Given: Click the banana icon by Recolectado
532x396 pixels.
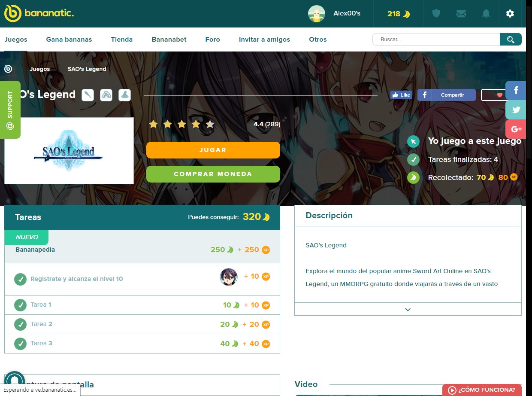Looking at the screenshot, I should 413,177.
